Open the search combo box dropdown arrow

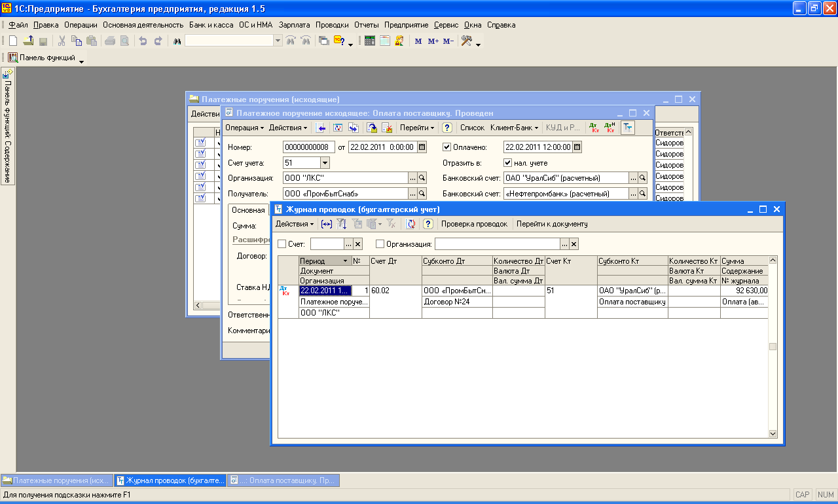[278, 41]
